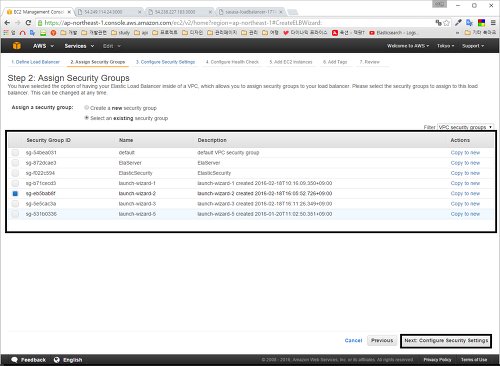Image resolution: width=500 pixels, height=366 pixels.
Task: Open Chrome hamburger menu icon
Action: [x=493, y=23]
